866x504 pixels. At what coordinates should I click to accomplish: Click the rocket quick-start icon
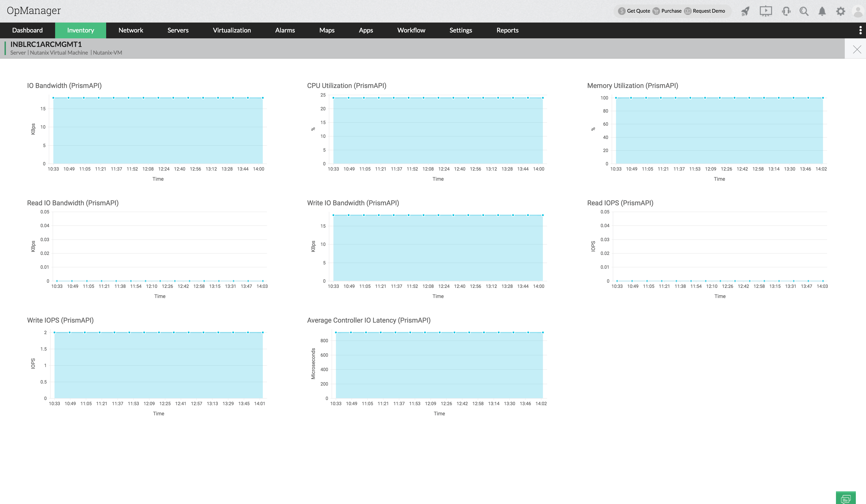(745, 11)
